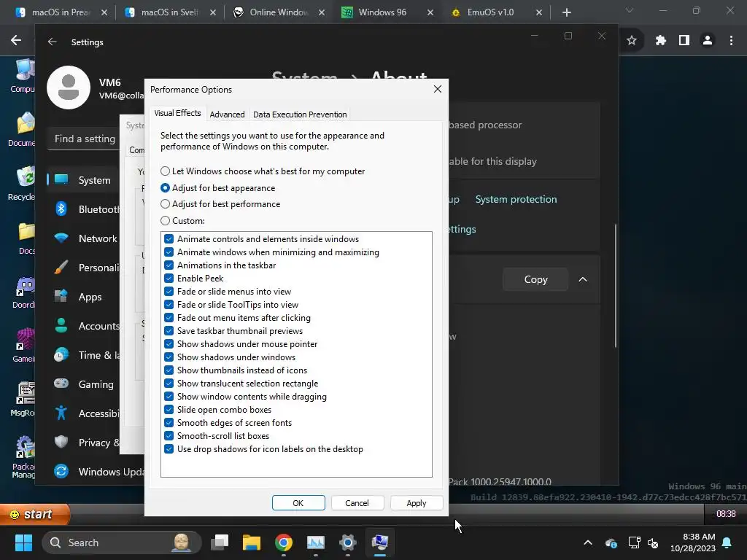747x560 pixels.
Task: Click the System Properties taskbar icon
Action: pyautogui.click(x=379, y=542)
